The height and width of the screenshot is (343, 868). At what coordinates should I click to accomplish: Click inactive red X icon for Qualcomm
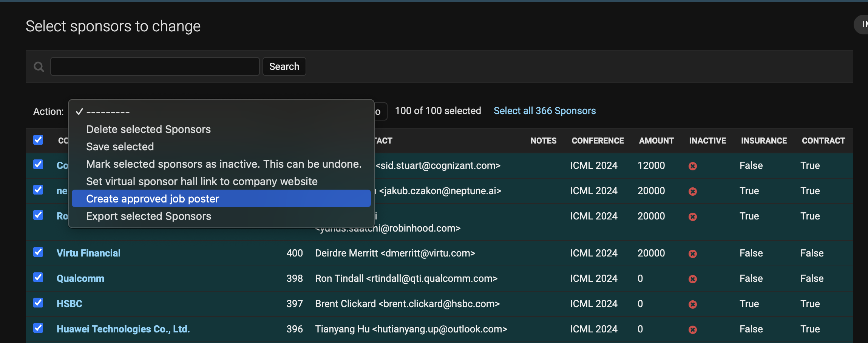[x=693, y=279]
